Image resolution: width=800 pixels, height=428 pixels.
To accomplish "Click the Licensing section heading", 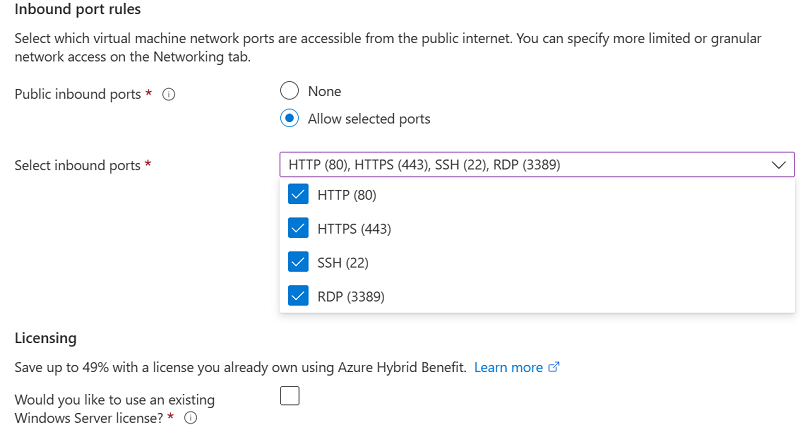I will (x=45, y=338).
